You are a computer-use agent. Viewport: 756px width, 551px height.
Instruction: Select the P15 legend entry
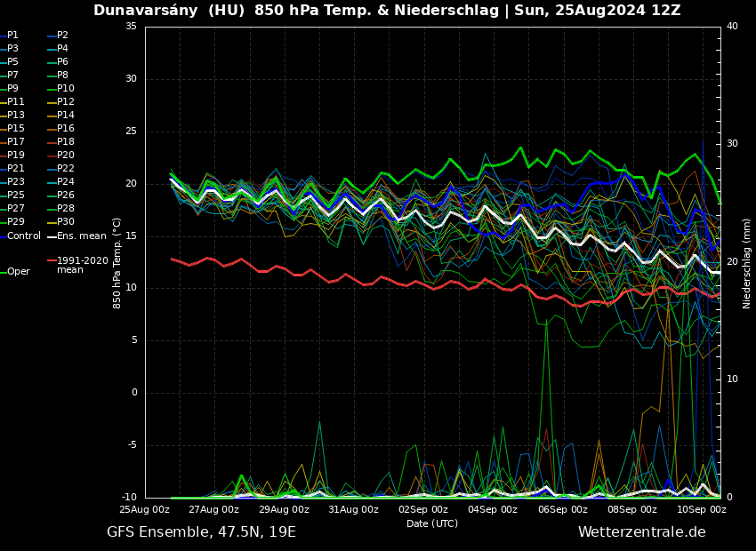coord(16,129)
